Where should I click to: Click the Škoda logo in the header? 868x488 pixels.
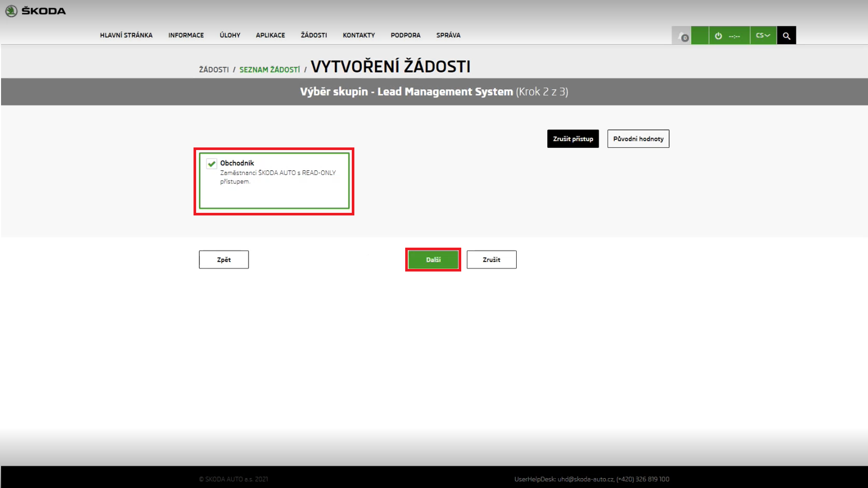(x=35, y=11)
